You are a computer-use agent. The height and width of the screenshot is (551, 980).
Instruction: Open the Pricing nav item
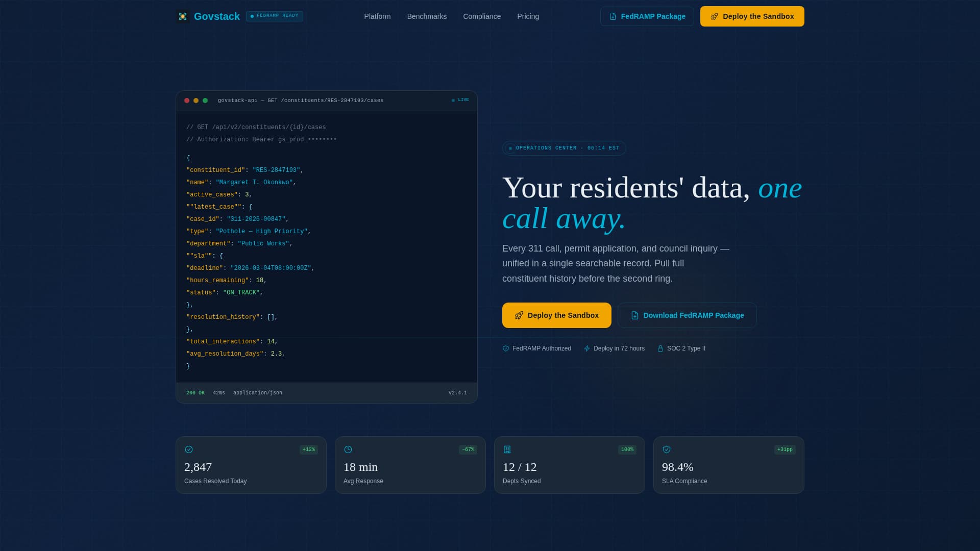pos(528,16)
